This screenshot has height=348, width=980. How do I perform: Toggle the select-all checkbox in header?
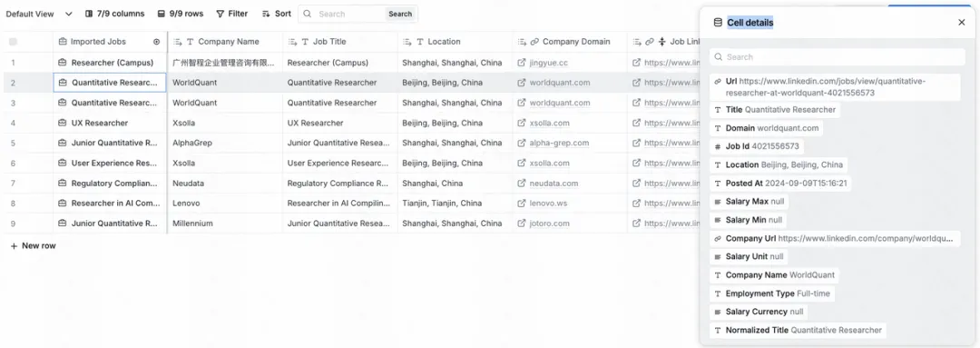click(13, 42)
